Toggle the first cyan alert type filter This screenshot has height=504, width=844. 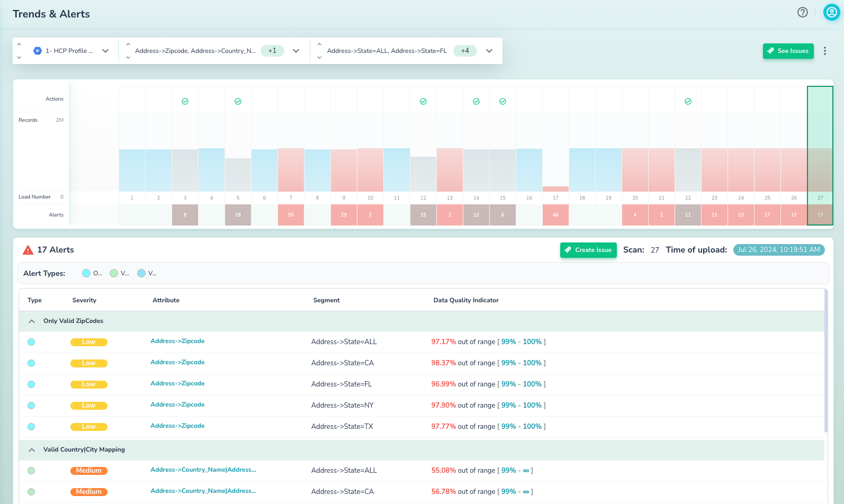86,273
